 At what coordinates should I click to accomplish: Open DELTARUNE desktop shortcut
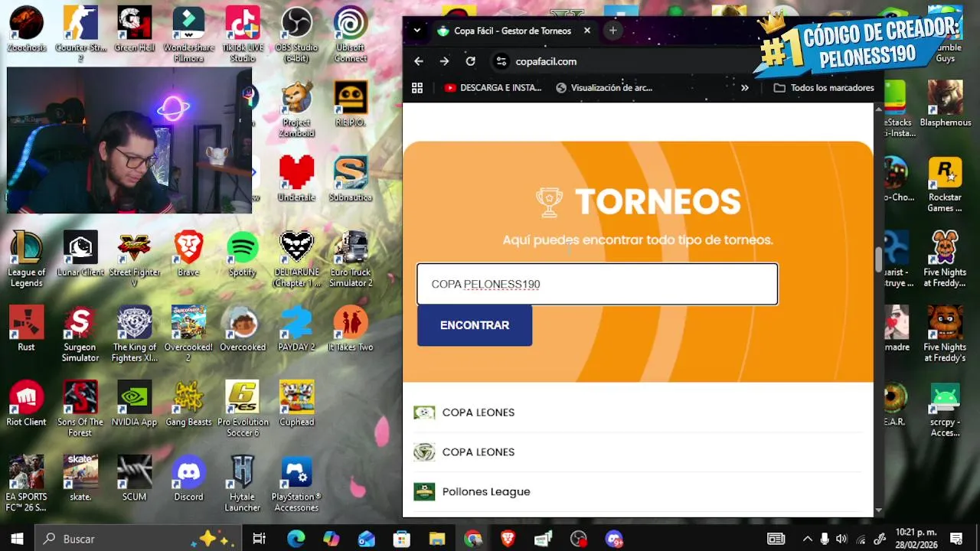(296, 259)
